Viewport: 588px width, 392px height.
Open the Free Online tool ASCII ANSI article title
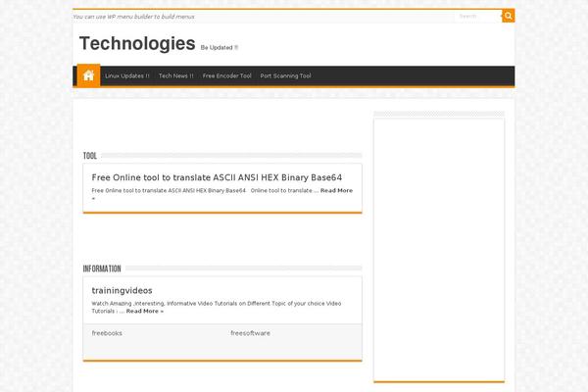pos(217,177)
